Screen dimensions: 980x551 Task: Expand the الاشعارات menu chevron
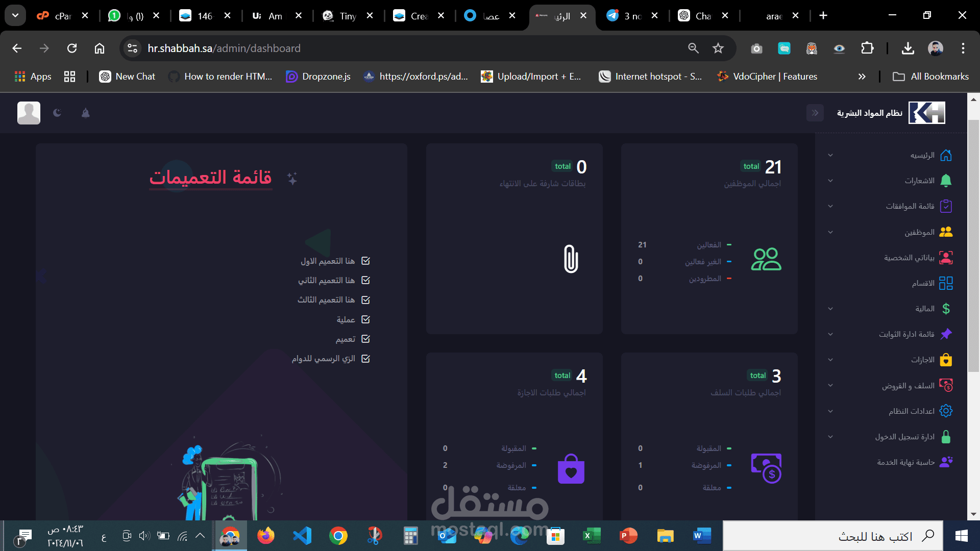click(830, 181)
